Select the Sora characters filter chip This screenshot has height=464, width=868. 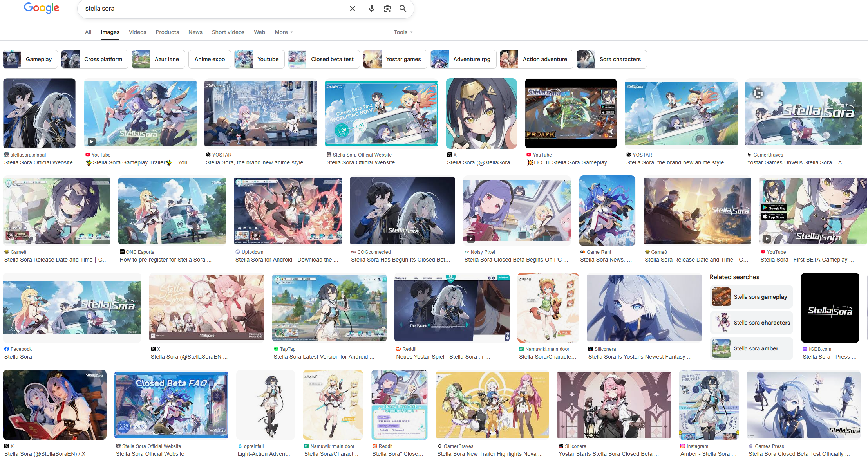[612, 59]
